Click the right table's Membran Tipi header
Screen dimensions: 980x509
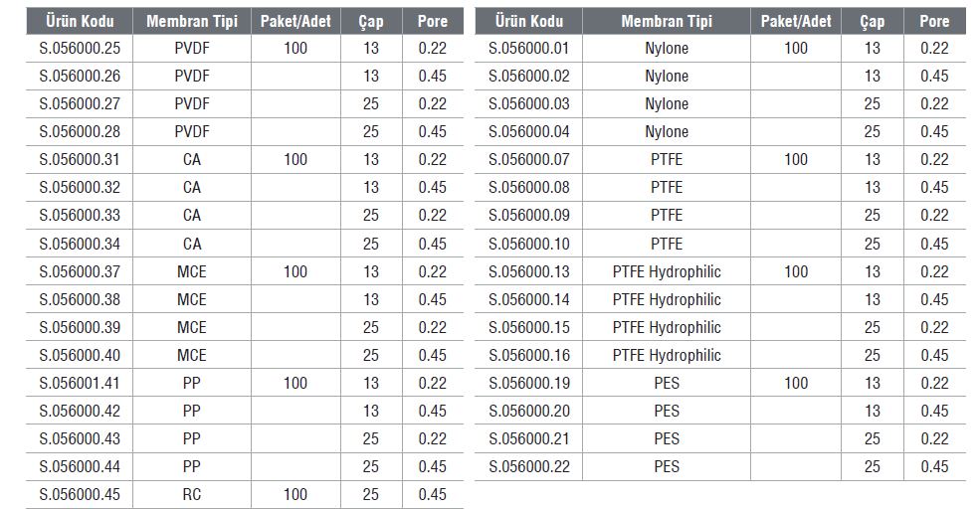[667, 21]
